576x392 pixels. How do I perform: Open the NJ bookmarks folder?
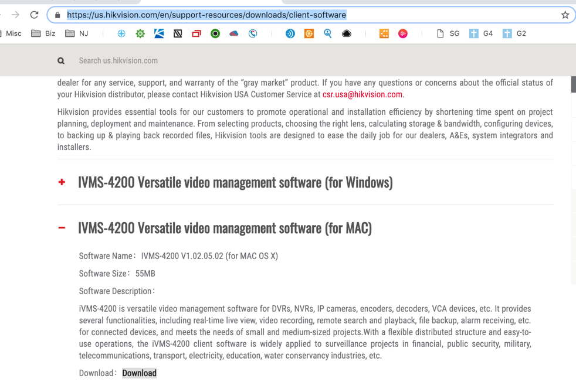76,33
